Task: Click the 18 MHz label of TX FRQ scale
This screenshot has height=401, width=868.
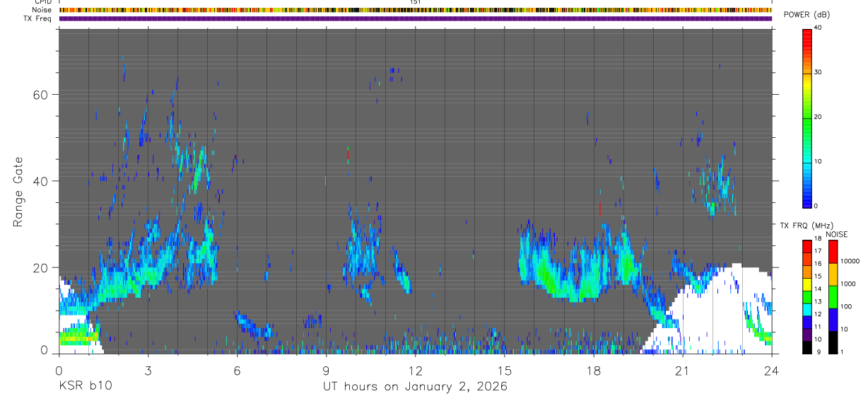Action: 819,240
